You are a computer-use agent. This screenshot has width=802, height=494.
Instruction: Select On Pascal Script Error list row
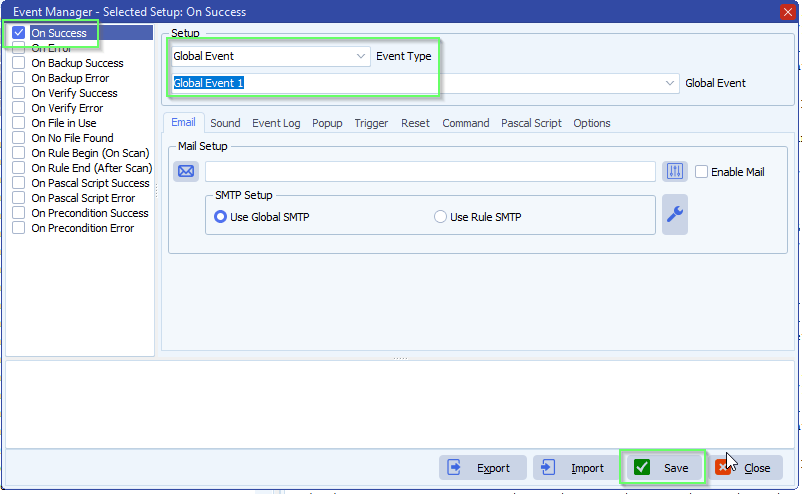coord(82,198)
